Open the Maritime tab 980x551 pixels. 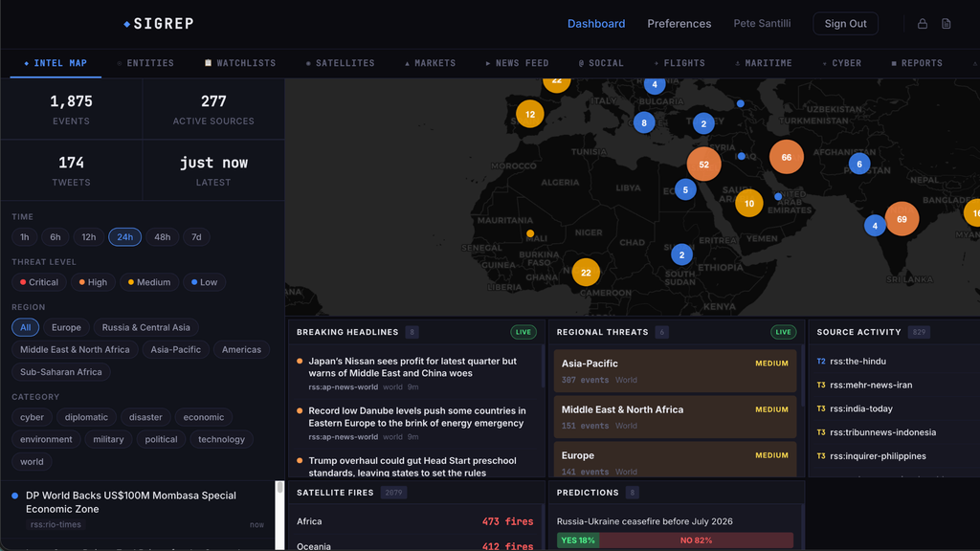763,63
